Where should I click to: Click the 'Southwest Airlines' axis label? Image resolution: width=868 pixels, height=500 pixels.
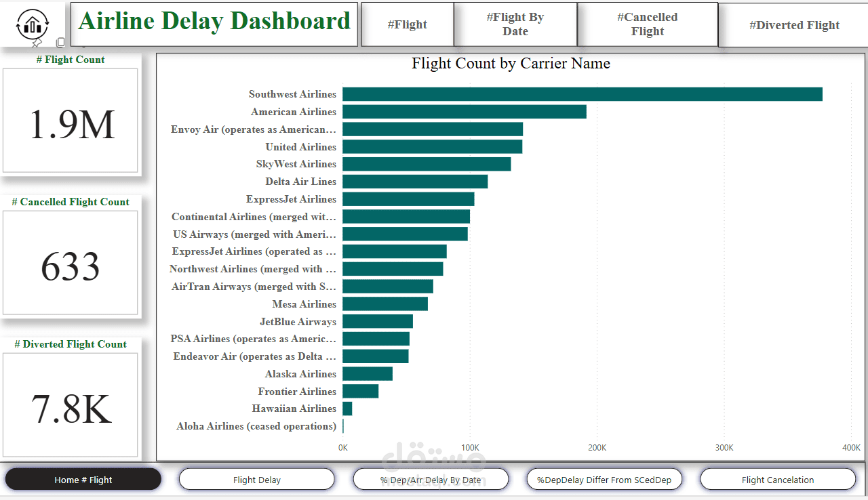click(292, 94)
